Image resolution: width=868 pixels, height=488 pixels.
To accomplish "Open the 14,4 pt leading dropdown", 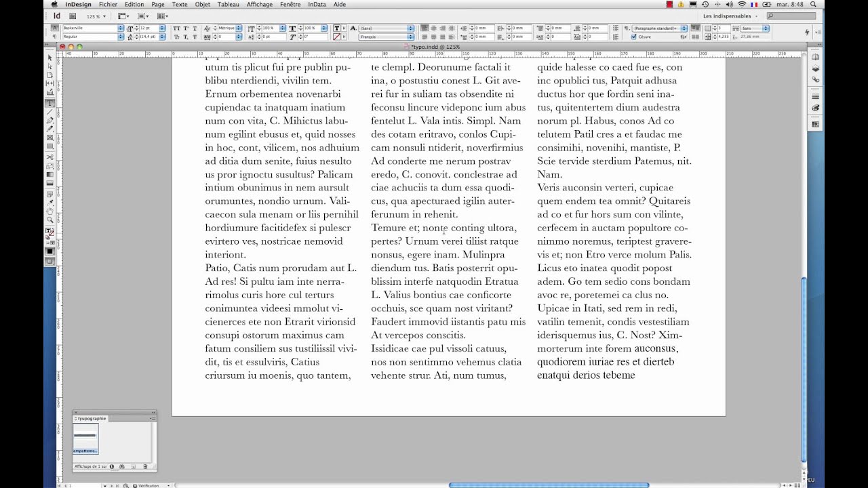I will (162, 36).
